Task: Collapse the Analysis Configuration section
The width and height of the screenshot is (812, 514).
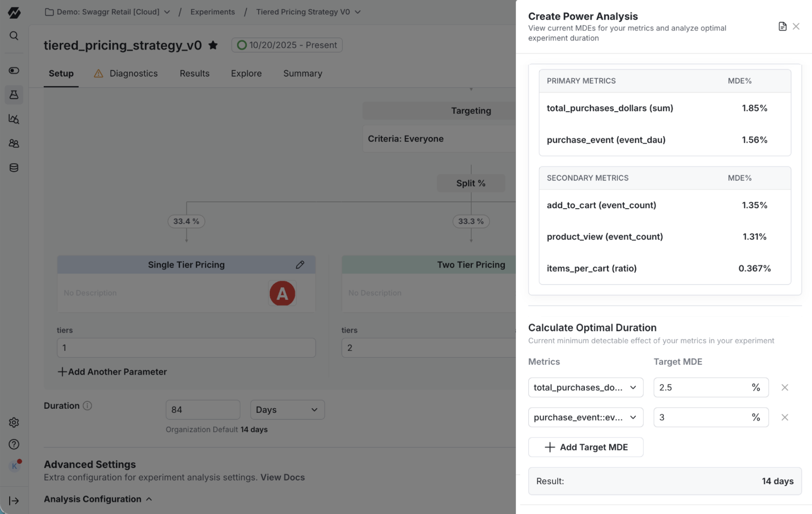Action: click(149, 499)
